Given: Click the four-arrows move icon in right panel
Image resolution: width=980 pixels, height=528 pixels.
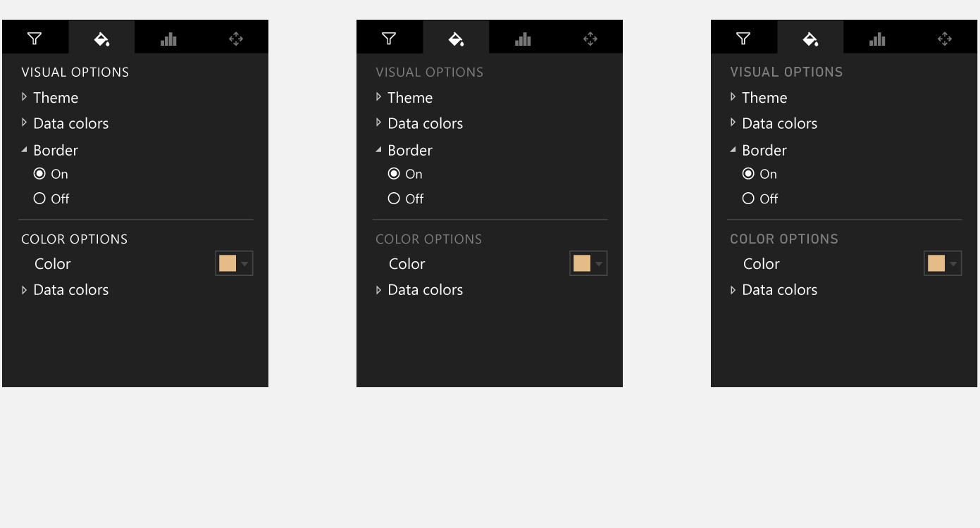Looking at the screenshot, I should (945, 39).
